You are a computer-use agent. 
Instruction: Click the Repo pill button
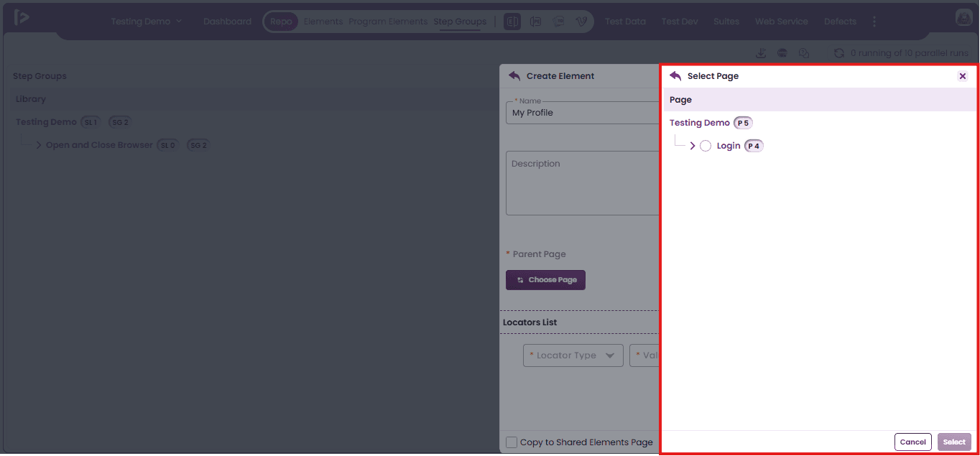[281, 22]
